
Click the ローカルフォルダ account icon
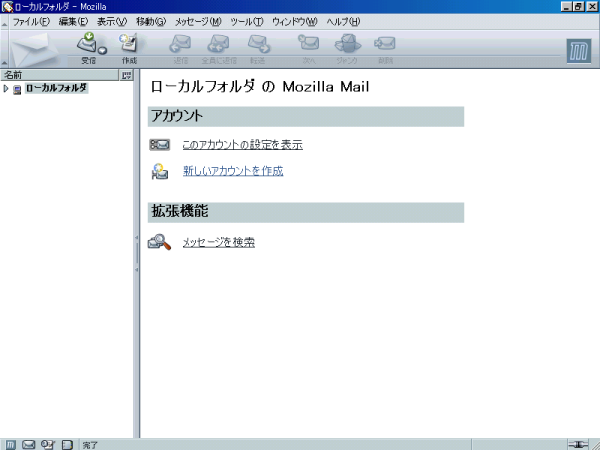click(17, 90)
